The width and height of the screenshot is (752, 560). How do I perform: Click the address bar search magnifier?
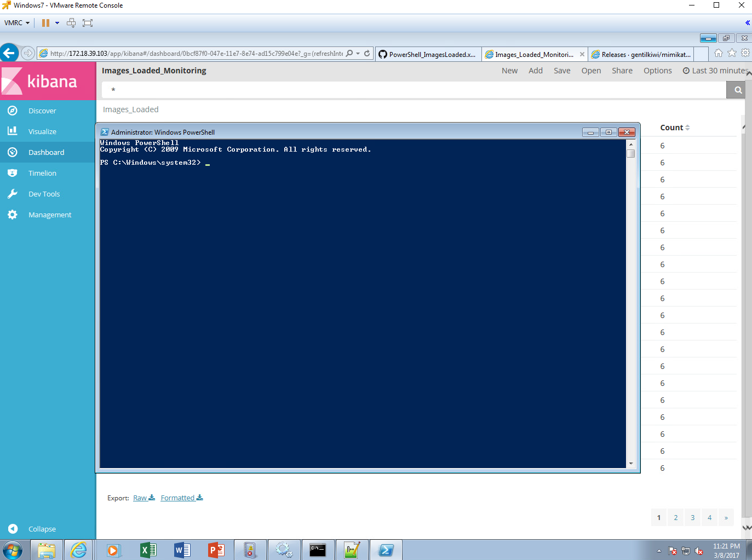point(349,54)
